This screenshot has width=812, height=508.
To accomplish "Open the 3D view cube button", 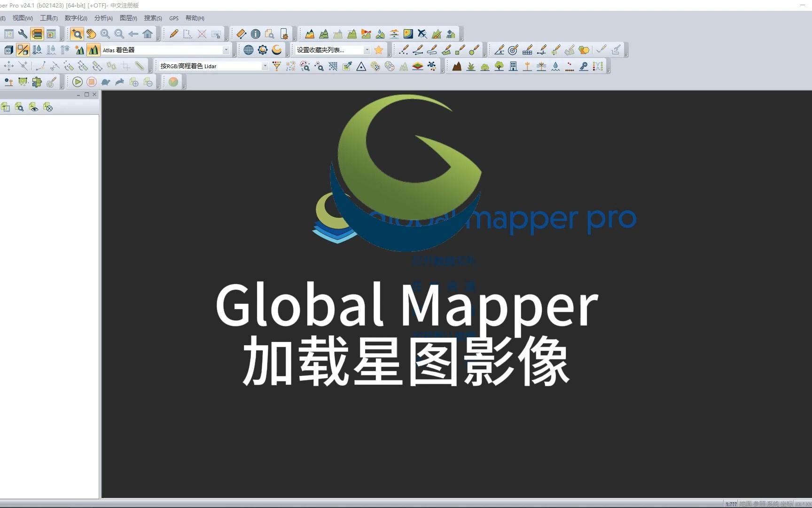I will 8,50.
